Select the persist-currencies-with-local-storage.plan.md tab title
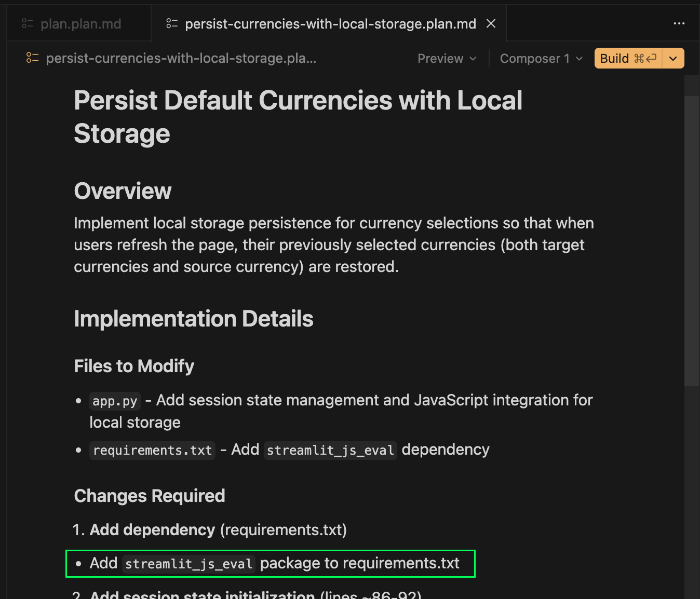Image resolution: width=700 pixels, height=599 pixels. click(x=330, y=24)
